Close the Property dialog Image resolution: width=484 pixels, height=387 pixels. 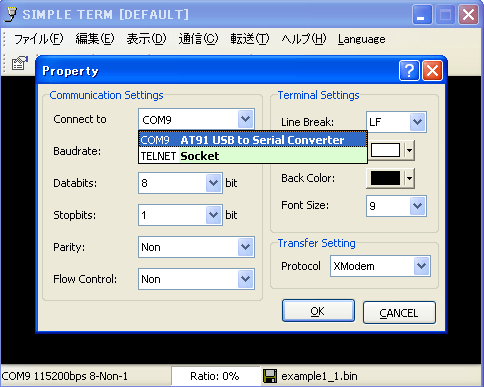tap(432, 70)
